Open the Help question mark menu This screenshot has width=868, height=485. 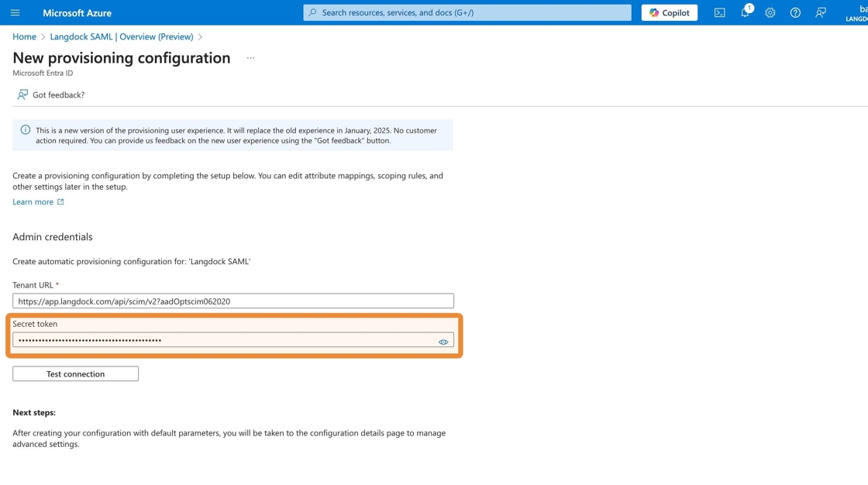click(795, 12)
